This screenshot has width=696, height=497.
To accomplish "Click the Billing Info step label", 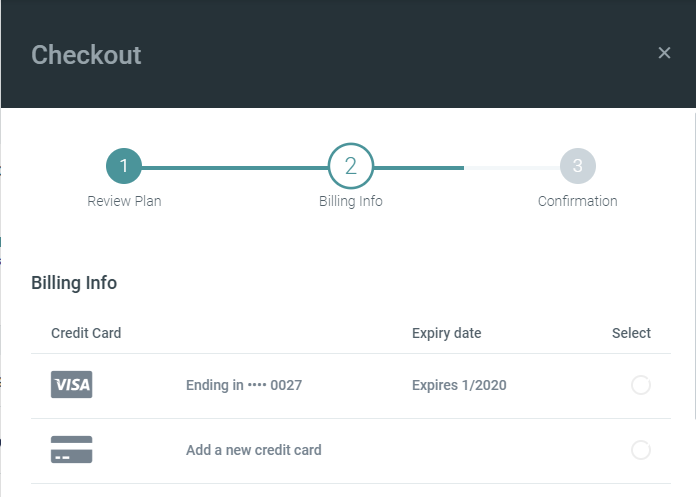I will pos(350,201).
